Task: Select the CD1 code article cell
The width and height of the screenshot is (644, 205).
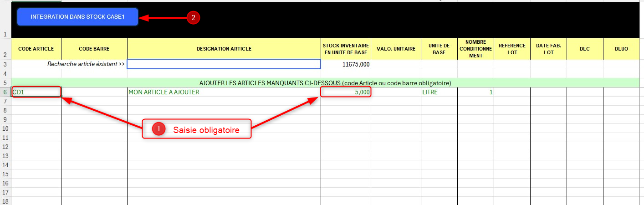Action: pos(36,92)
